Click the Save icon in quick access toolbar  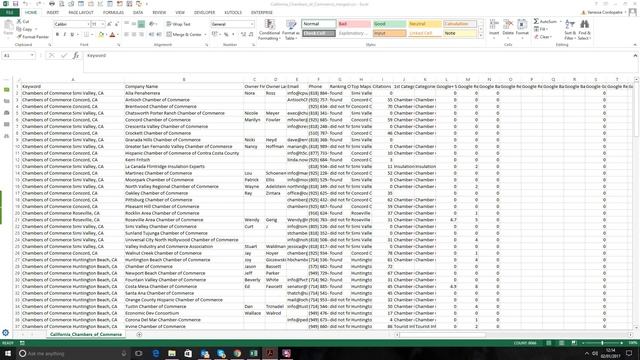[x=16, y=4]
